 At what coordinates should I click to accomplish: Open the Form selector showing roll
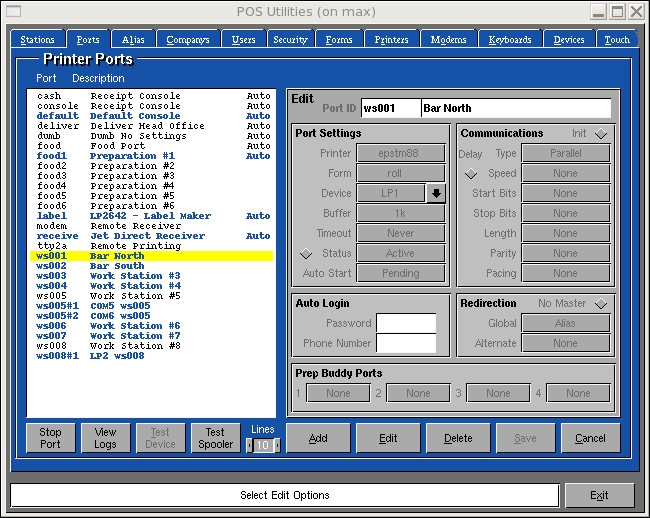point(401,173)
